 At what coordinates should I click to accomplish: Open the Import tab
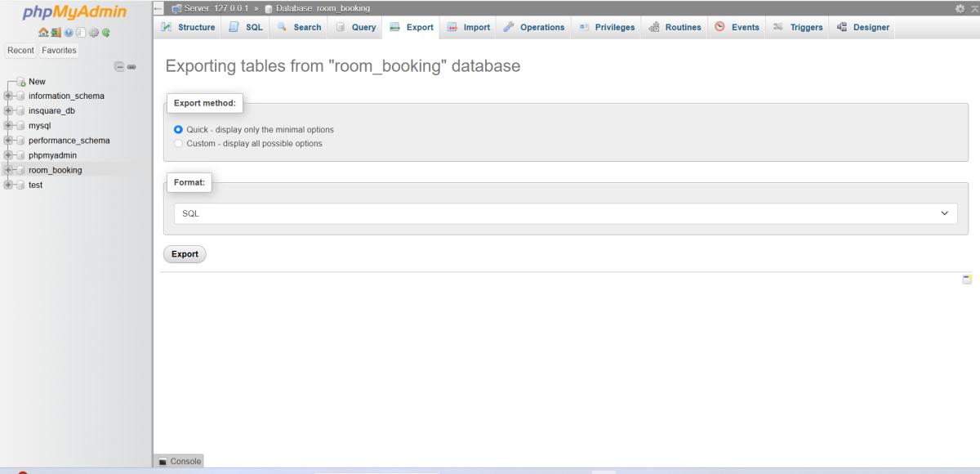pos(468,27)
